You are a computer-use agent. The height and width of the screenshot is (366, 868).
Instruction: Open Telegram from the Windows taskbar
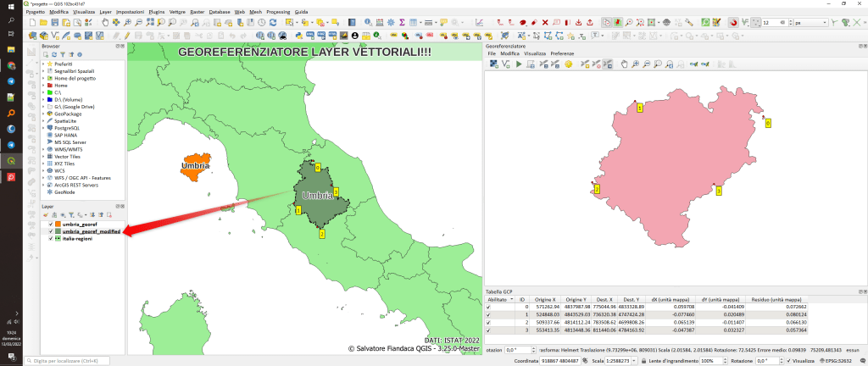click(x=11, y=80)
